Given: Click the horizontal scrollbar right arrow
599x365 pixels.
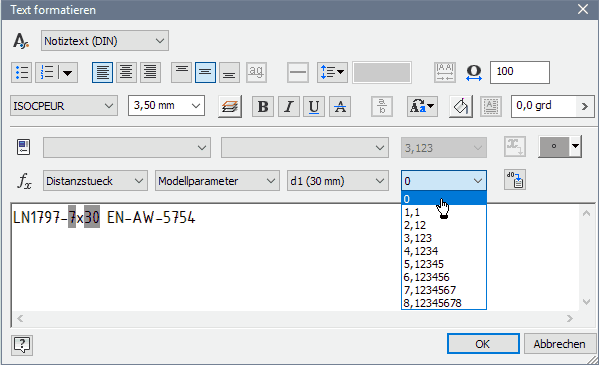Looking at the screenshot, I should point(570,318).
